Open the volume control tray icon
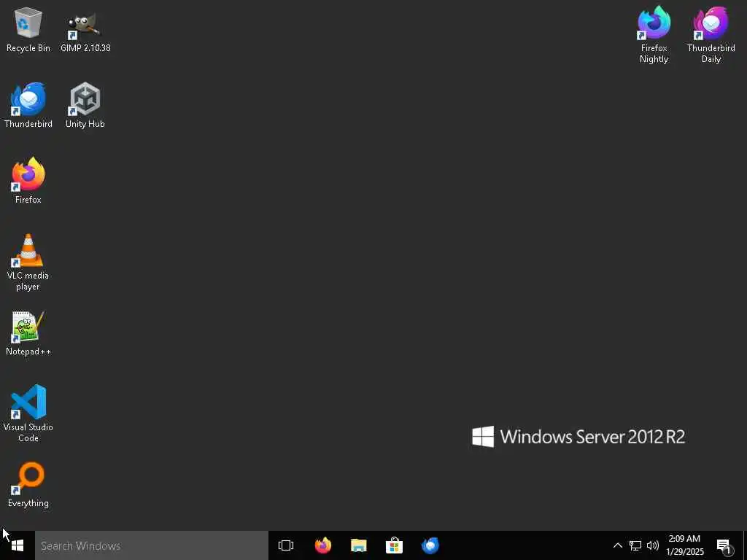Image resolution: width=747 pixels, height=560 pixels. tap(653, 545)
